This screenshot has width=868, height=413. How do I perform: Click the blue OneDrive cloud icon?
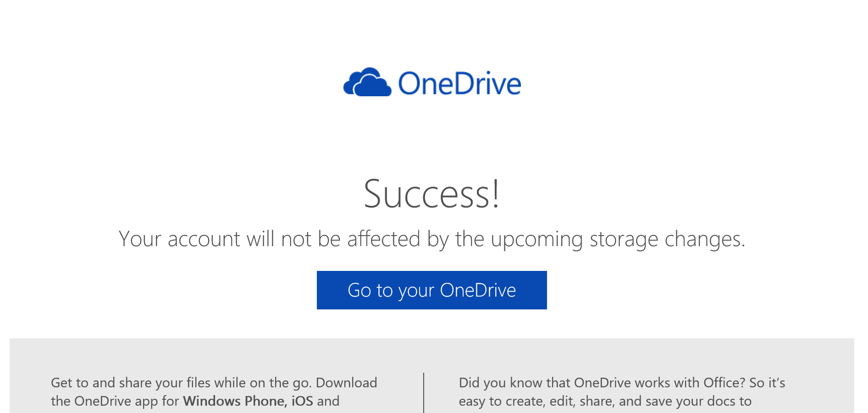pyautogui.click(x=367, y=82)
